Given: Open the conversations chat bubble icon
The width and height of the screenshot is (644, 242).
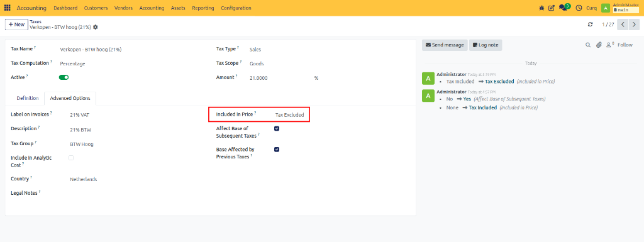Looking at the screenshot, I should coord(563,8).
